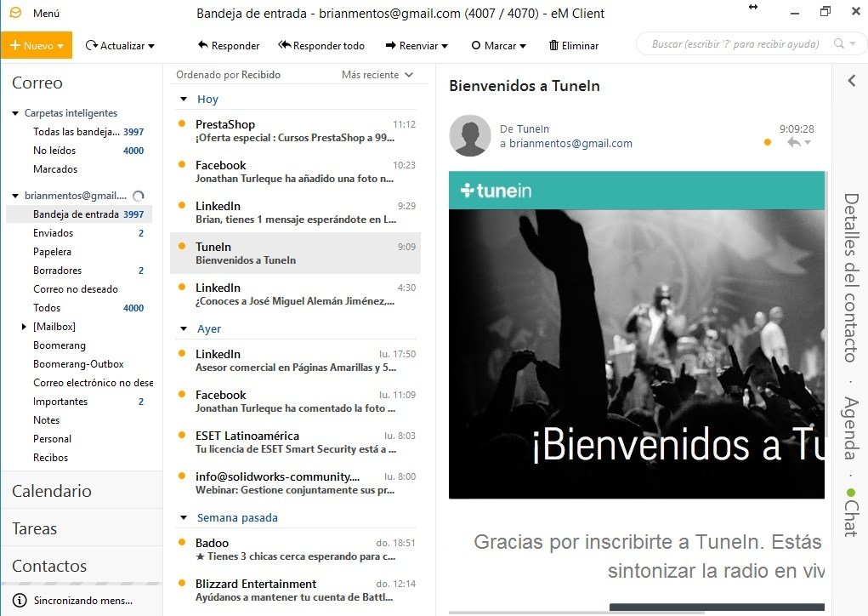Focus the Buscar search field
Viewport: 868px width, 616px height.
[x=735, y=43]
